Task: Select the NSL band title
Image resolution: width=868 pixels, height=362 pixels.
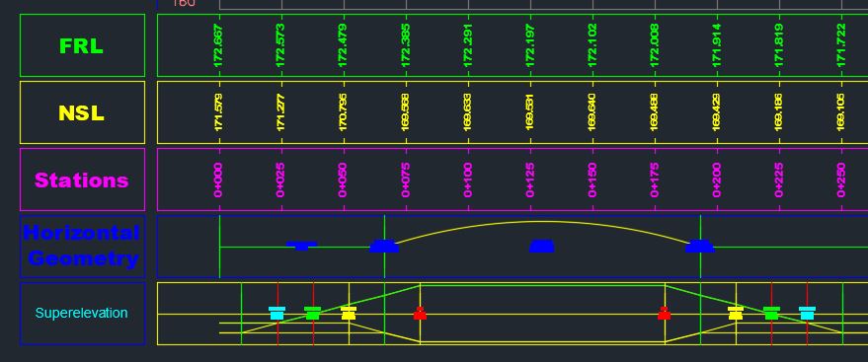Action: click(81, 113)
